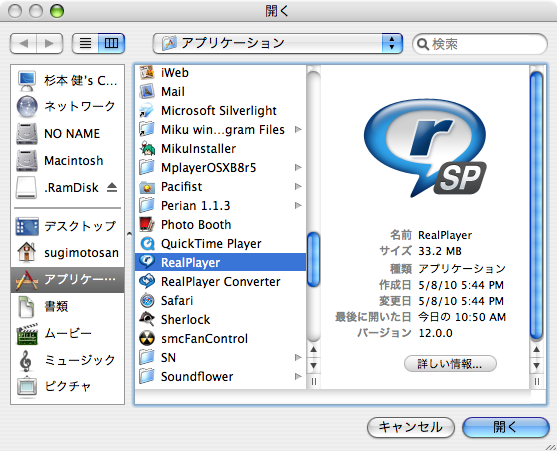This screenshot has height=451, width=557.
Task: Click the MikuInstaller character icon
Action: pos(147,148)
